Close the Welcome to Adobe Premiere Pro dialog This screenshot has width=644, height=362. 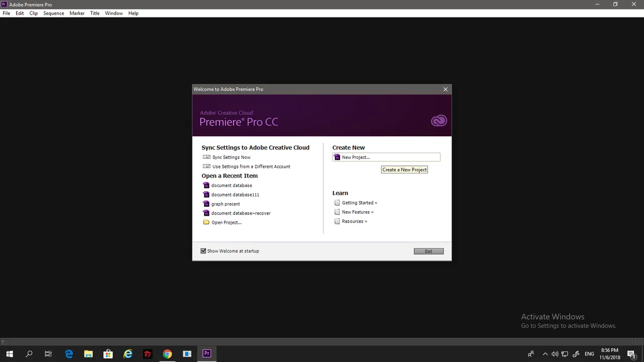445,89
